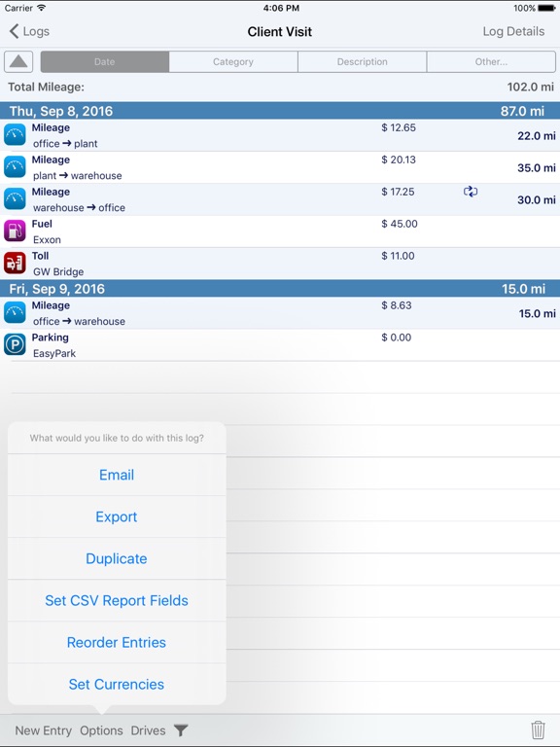Tap the trash can delete icon
Screen dimensions: 560x747
538,729
